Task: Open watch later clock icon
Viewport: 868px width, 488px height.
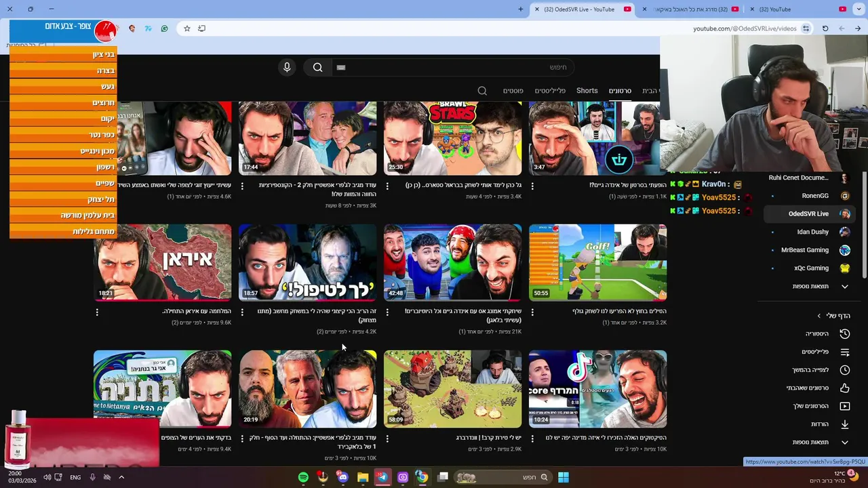Action: pos(844,370)
